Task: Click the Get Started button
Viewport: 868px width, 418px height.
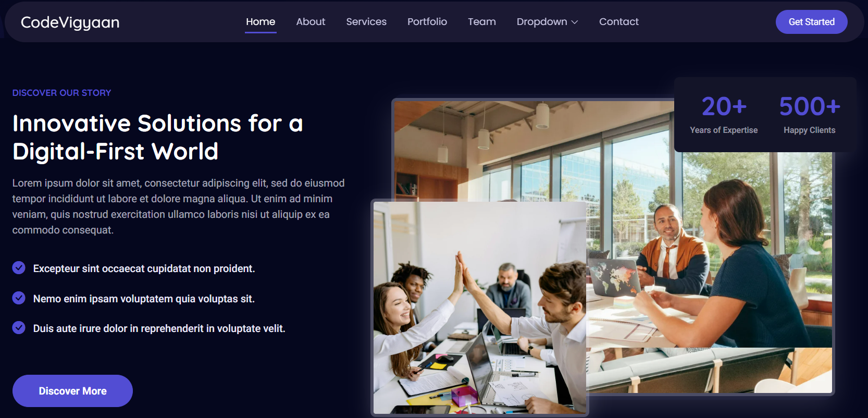Action: 811,22
